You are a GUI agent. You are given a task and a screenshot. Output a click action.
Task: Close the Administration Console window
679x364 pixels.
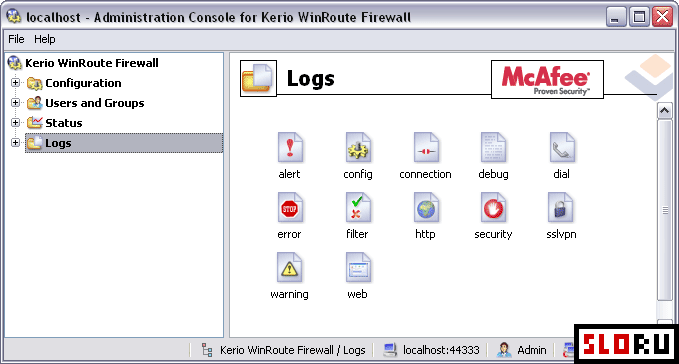tap(663, 17)
